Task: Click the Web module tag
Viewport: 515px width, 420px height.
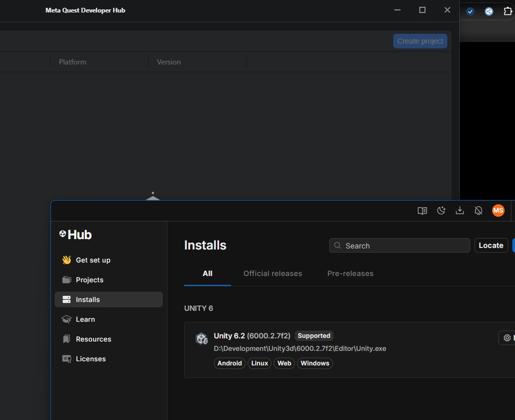Action: (284, 363)
